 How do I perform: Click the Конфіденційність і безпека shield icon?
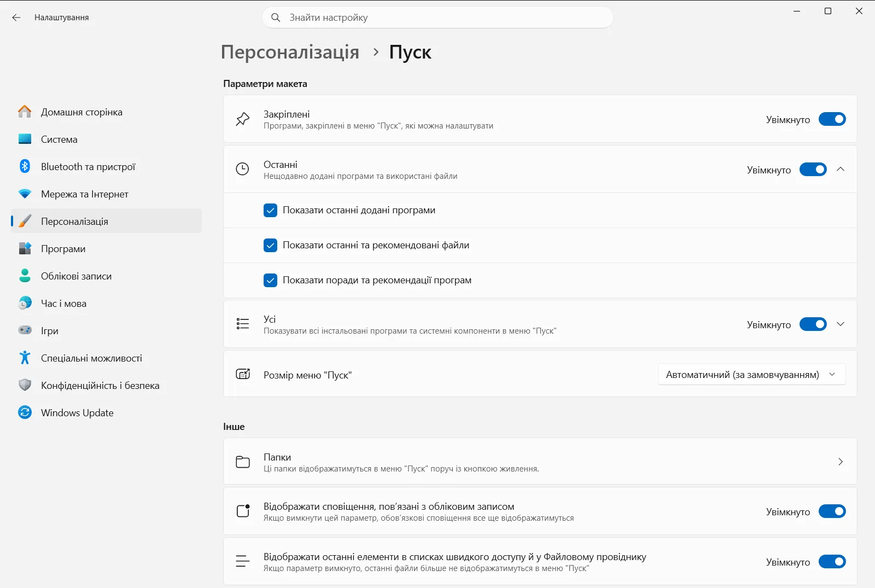click(x=25, y=385)
